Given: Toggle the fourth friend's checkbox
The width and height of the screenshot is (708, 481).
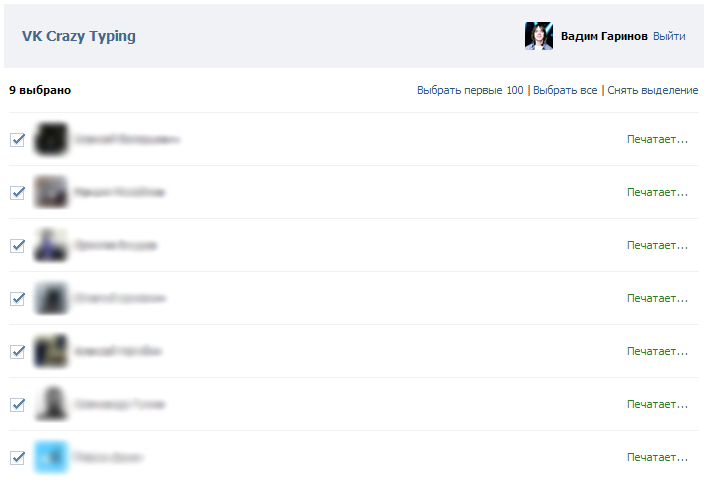Looking at the screenshot, I should [x=18, y=299].
